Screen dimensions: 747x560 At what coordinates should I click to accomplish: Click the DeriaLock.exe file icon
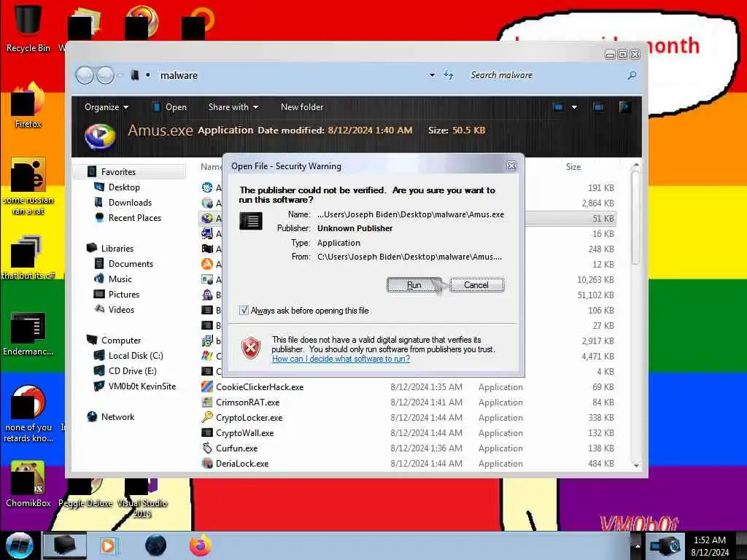pos(206,463)
